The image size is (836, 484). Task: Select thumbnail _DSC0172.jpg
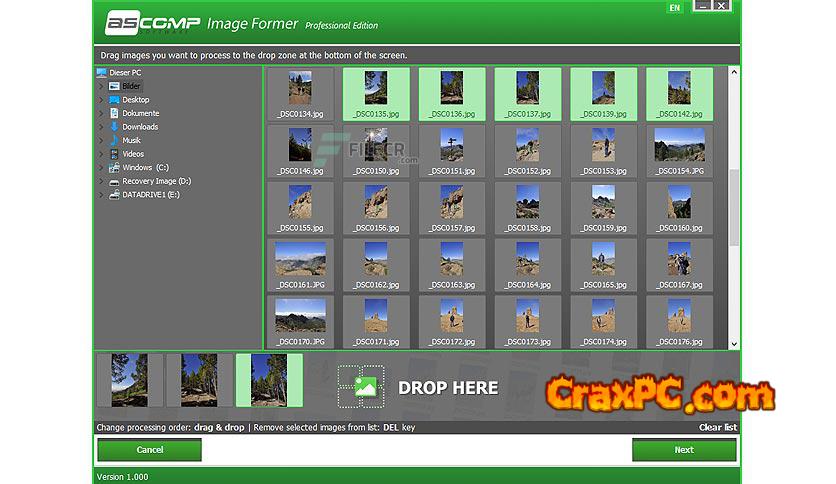452,322
